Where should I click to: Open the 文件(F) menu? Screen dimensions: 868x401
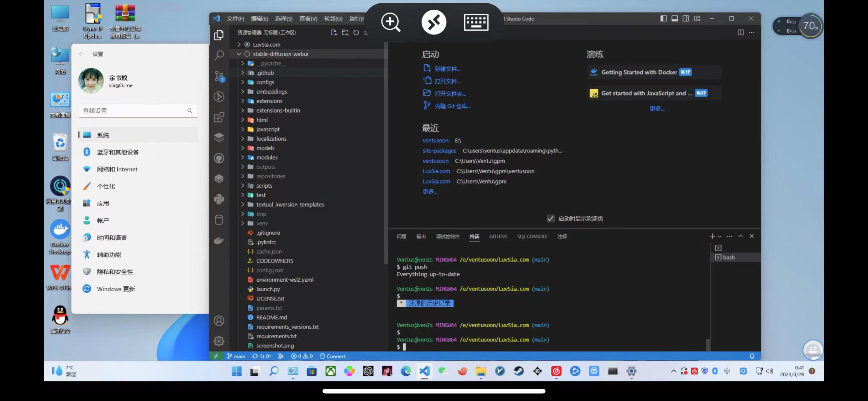click(x=235, y=18)
